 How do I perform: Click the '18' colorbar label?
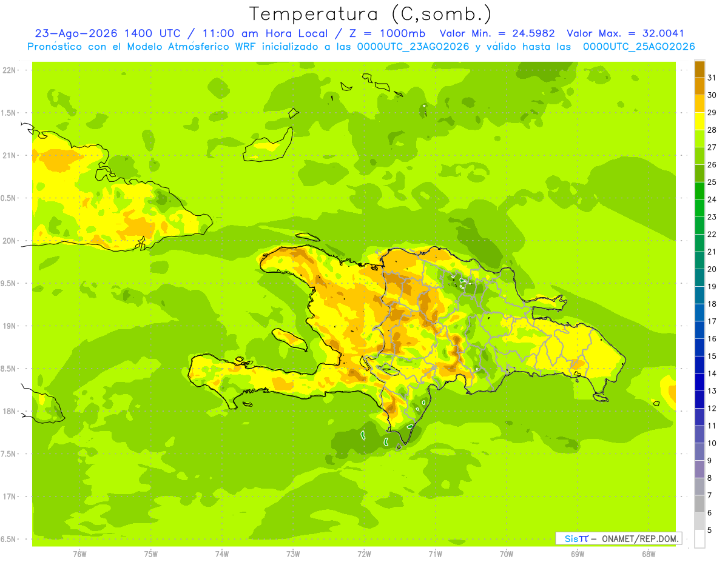[712, 304]
